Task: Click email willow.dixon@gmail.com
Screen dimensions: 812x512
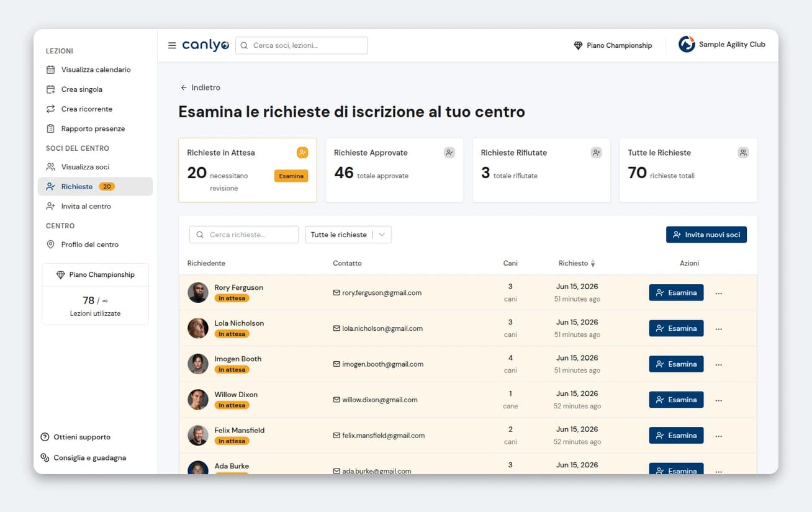Action: (380, 400)
